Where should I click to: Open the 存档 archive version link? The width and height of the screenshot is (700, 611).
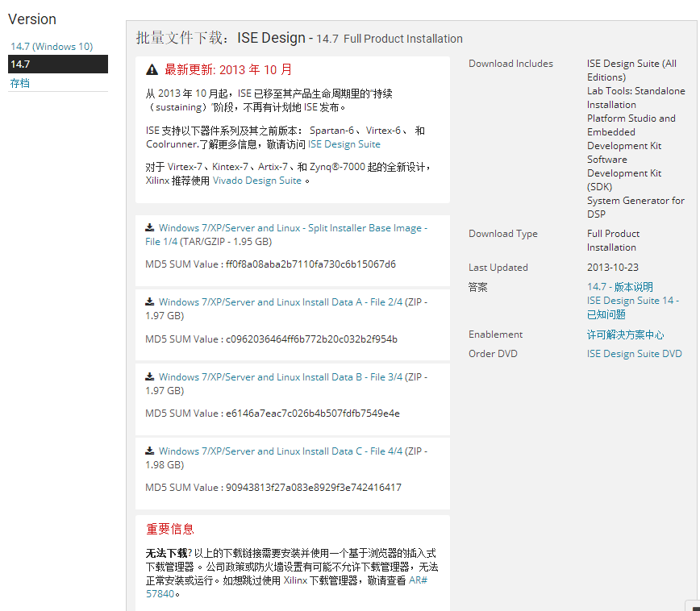click(19, 83)
